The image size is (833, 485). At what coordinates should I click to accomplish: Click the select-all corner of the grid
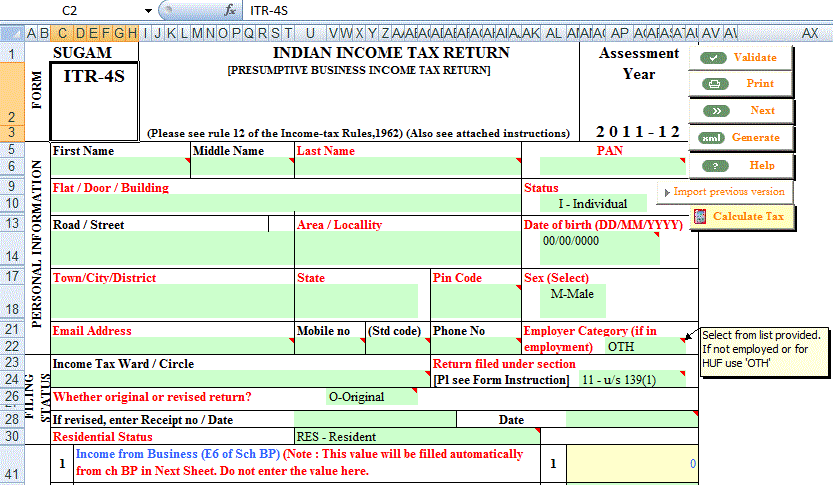pos(12,33)
